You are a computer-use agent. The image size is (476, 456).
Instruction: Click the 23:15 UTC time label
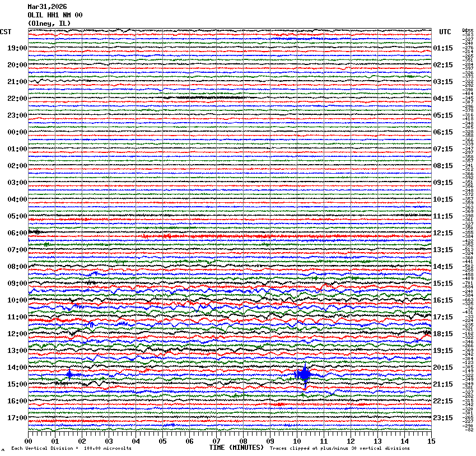click(443, 418)
